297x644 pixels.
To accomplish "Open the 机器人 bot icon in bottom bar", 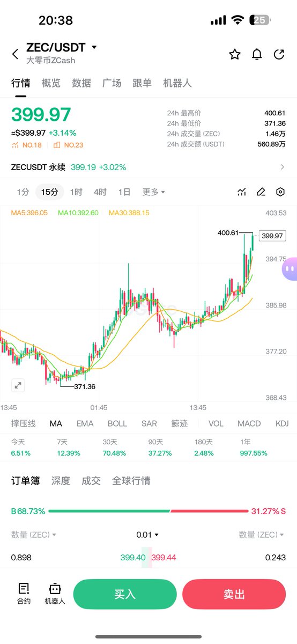I will 55,594.
